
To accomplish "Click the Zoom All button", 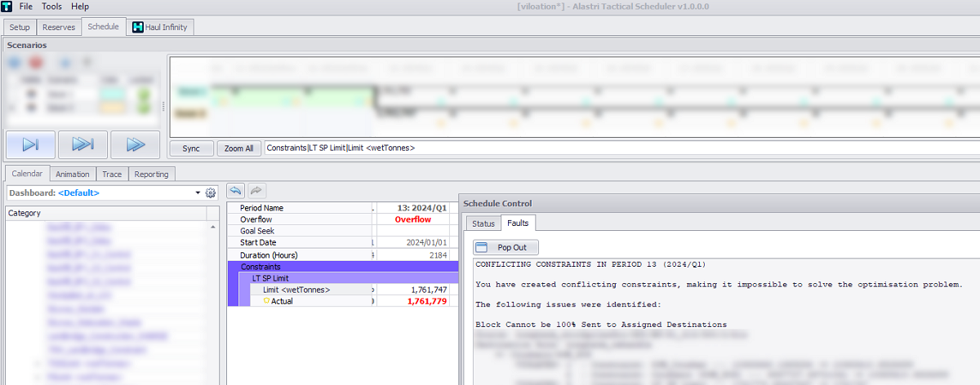I will click(x=239, y=148).
